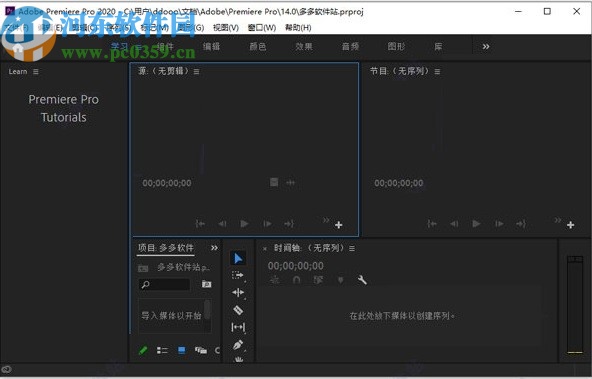Select the Razor tool

point(238,310)
